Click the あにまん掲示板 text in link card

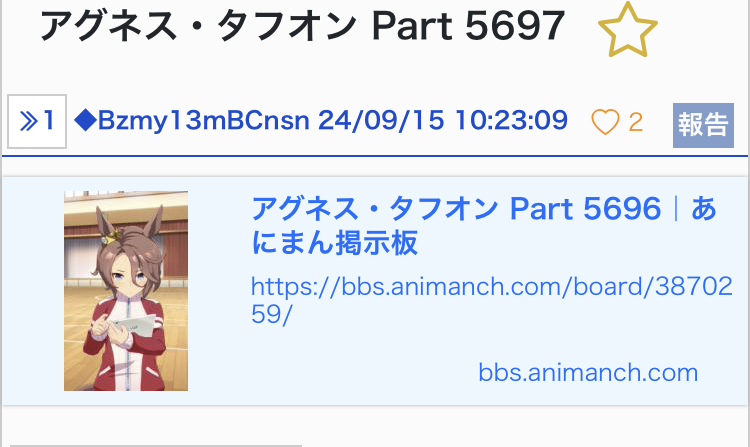click(x=335, y=243)
